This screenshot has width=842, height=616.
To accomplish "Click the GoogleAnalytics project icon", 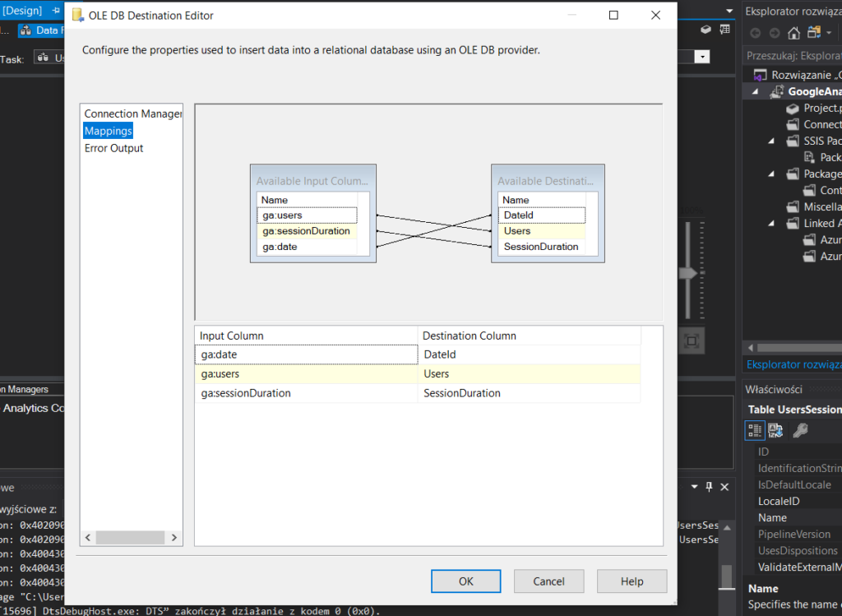I will click(x=776, y=92).
